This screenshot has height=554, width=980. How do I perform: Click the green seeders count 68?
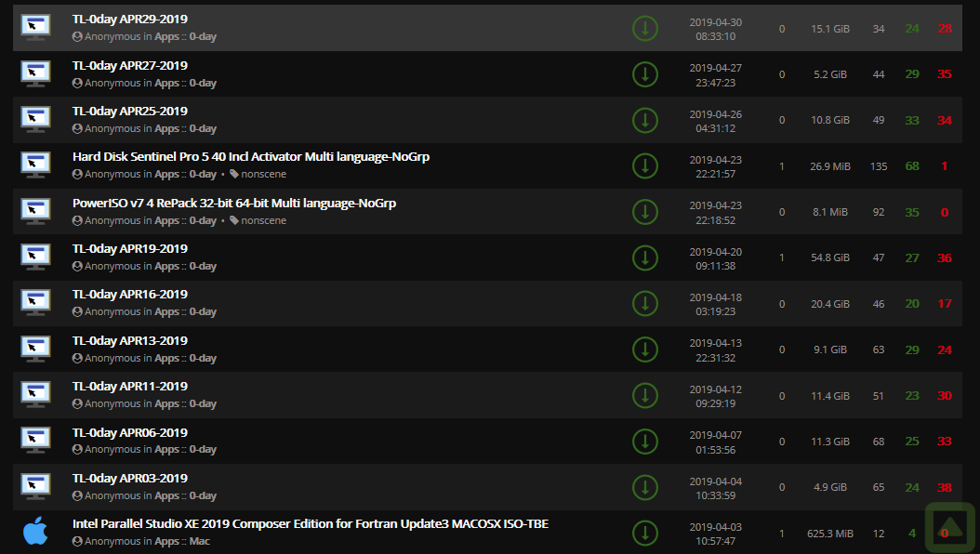[912, 166]
